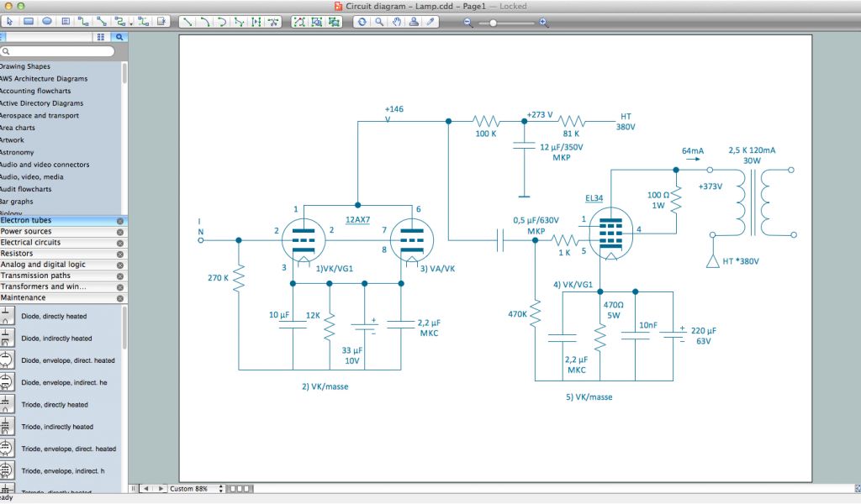Screen dimensions: 861x504
Task: Select the rectangle shape tool
Action: pyautogui.click(x=28, y=22)
